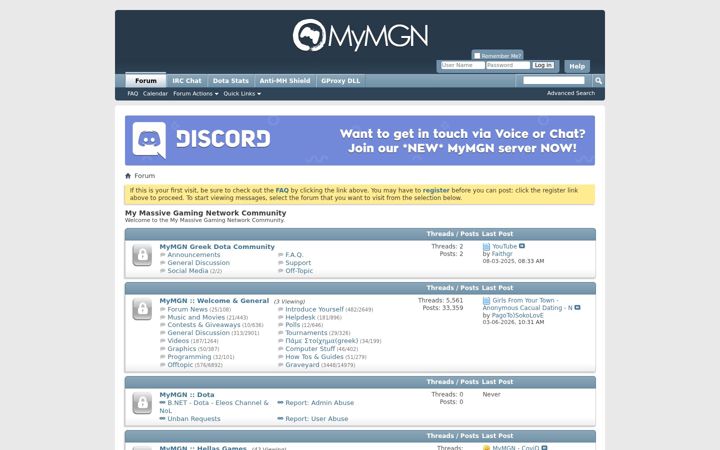Click link icon beside Report: Admin Abuse
Viewport: 720px width, 450px height.
[281, 403]
